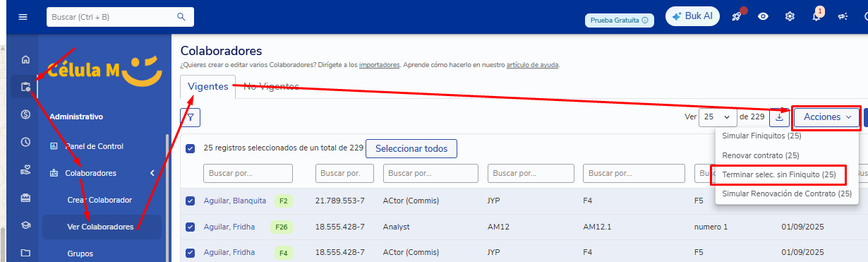The height and width of the screenshot is (262, 868).
Task: Open the hamburger menu icon
Action: click(x=23, y=17)
